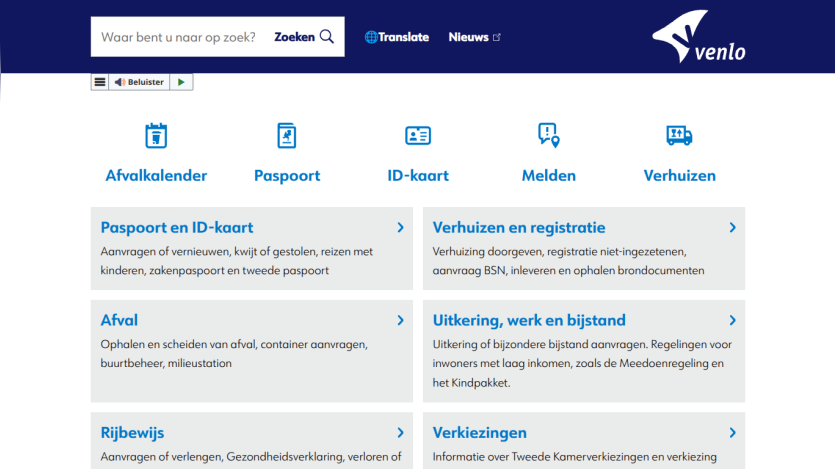Open the Melden text link
The width and height of the screenshot is (835, 469).
549,176
